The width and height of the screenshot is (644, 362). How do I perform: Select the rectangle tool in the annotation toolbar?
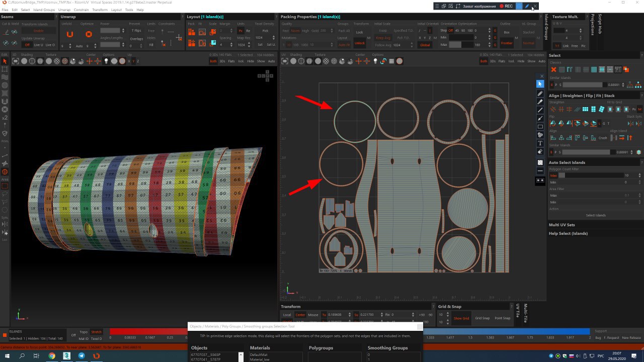pos(540,127)
